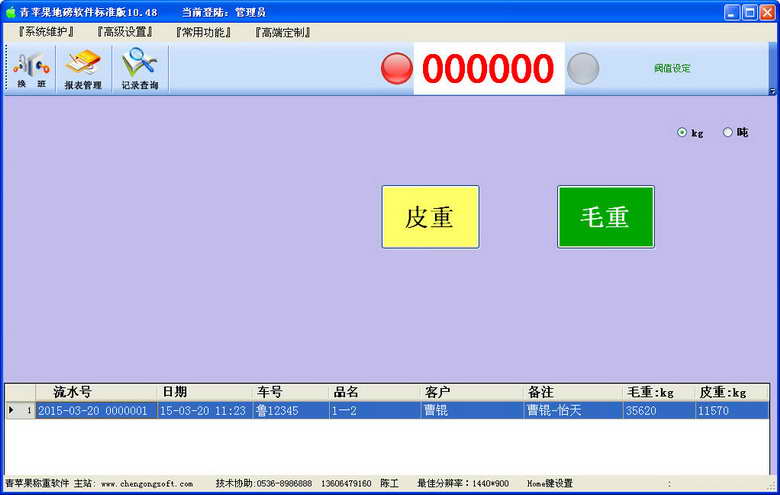Click the 日期 column header
780x495 pixels.
click(204, 393)
